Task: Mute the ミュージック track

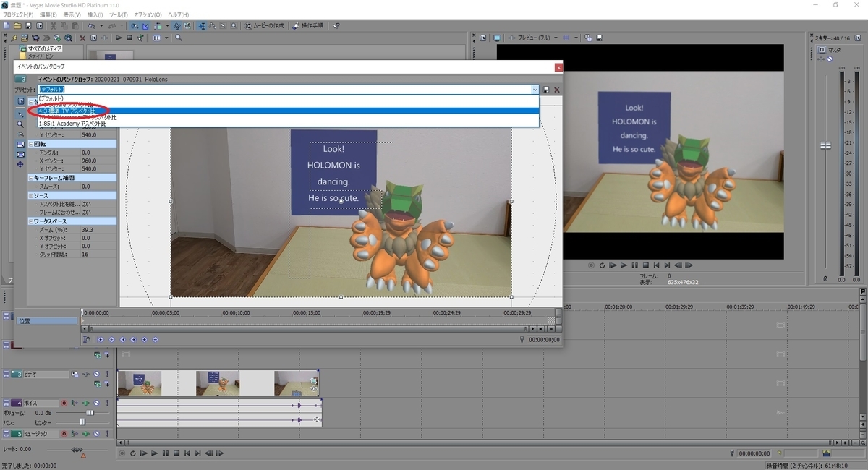Action: (x=96, y=434)
